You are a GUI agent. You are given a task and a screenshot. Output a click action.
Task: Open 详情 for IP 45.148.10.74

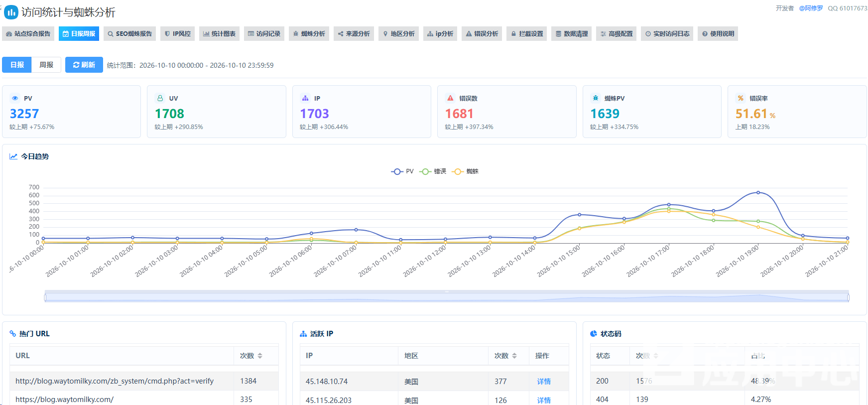pyautogui.click(x=544, y=382)
